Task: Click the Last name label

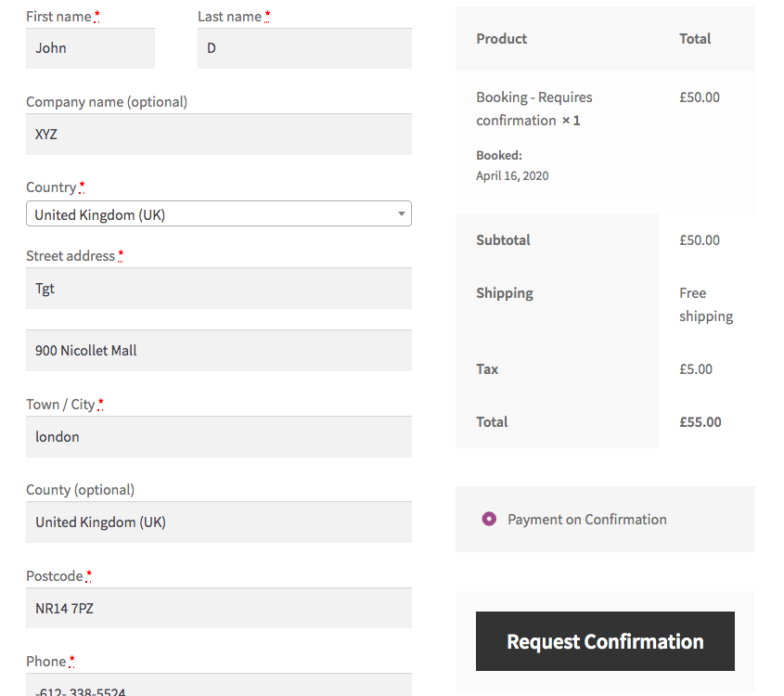Action: point(229,17)
